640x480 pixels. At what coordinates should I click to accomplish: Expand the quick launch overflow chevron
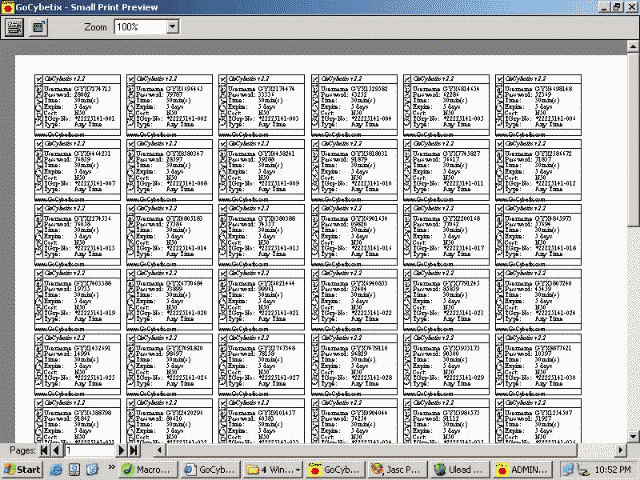[x=111, y=467]
